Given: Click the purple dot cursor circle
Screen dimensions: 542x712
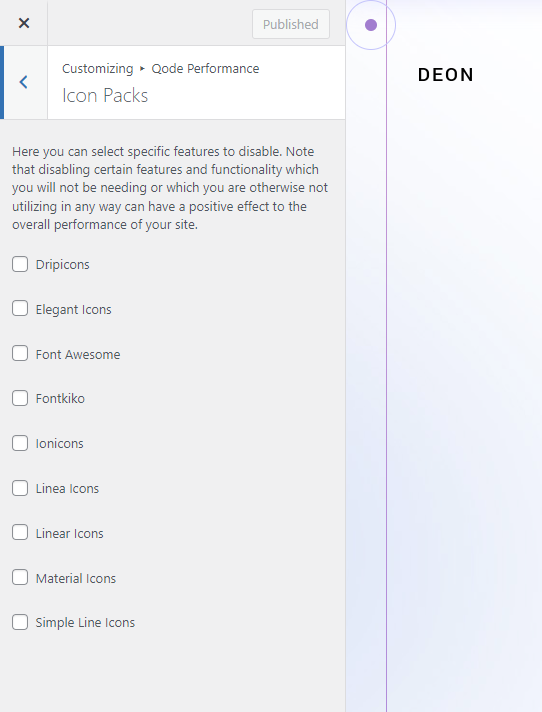Looking at the screenshot, I should pyautogui.click(x=371, y=25).
